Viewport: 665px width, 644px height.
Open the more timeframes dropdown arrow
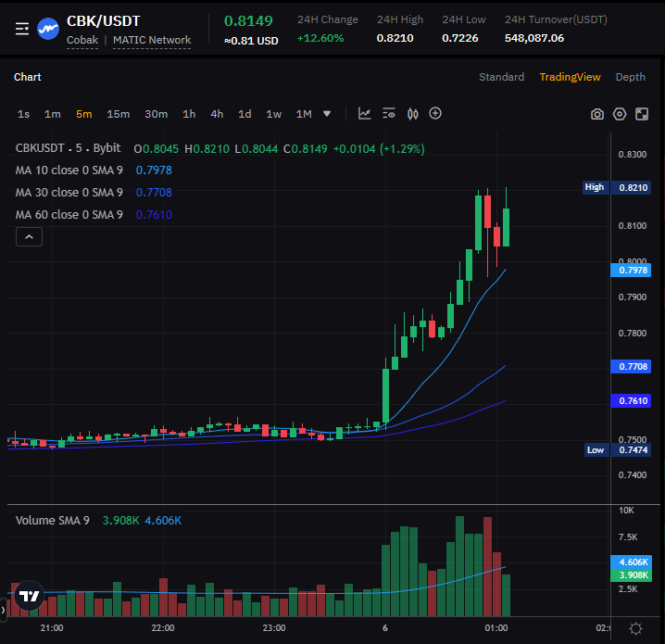pos(327,114)
